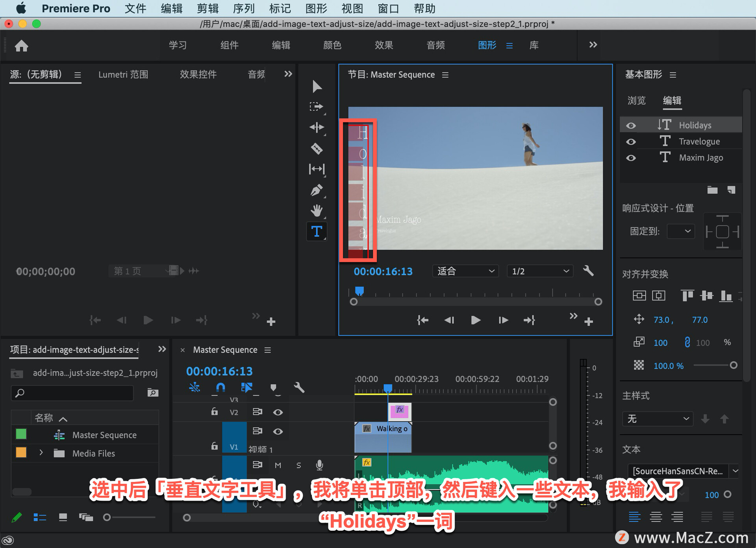Select the Slip tool

317,169
